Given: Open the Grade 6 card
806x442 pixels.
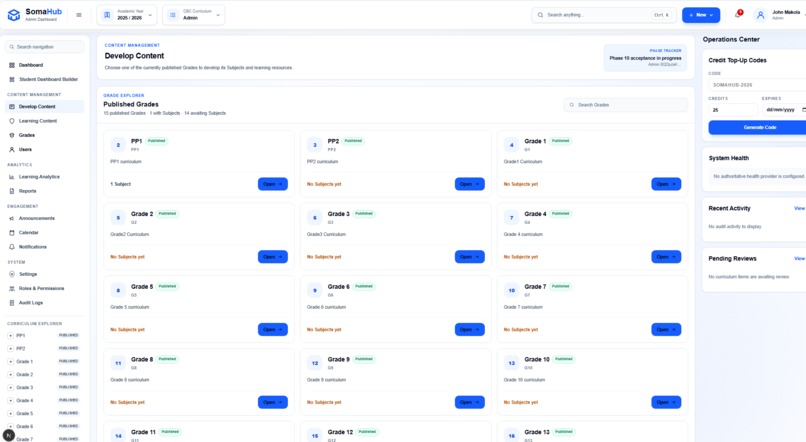Looking at the screenshot, I should pos(469,329).
